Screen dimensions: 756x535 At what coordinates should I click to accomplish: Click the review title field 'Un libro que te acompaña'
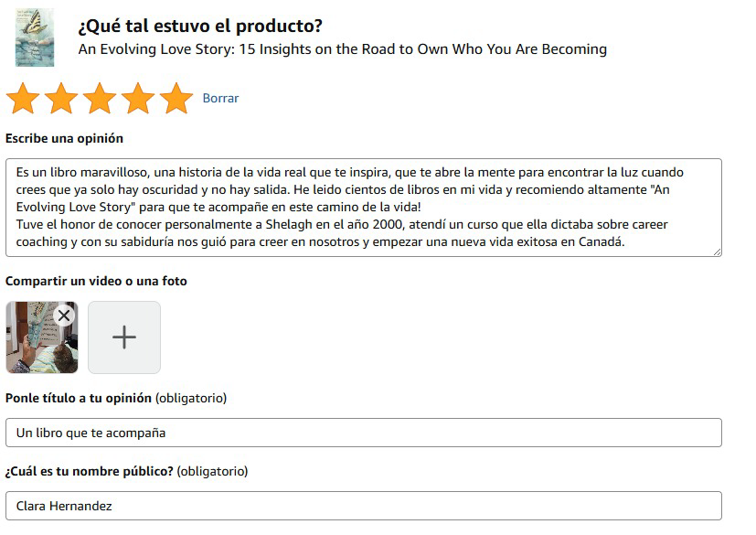coord(363,433)
